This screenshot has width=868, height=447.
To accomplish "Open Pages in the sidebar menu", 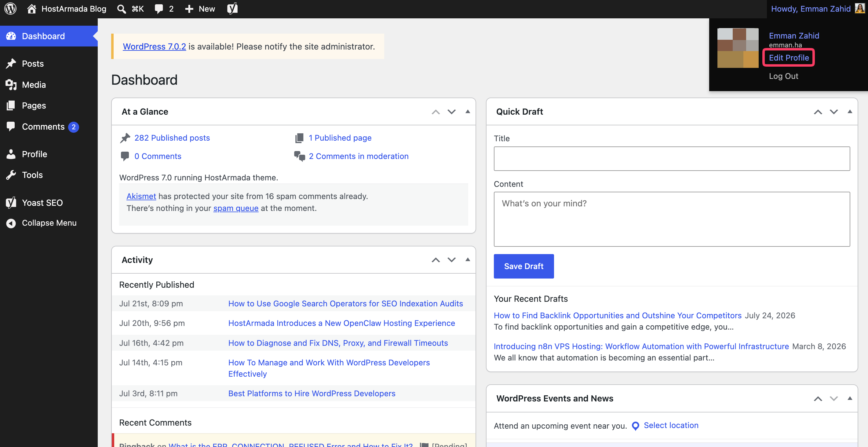I will pyautogui.click(x=49, y=105).
